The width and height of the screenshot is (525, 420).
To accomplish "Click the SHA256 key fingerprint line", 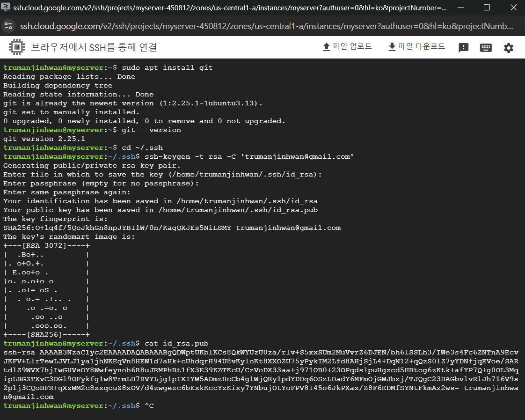I will [172, 228].
